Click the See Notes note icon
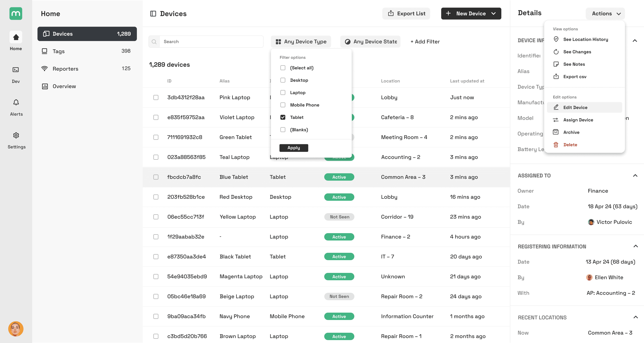This screenshot has height=343, width=644. point(556,64)
